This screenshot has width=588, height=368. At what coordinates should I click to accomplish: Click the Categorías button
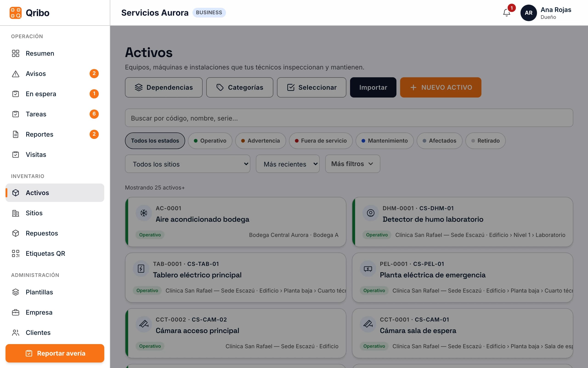click(x=240, y=87)
